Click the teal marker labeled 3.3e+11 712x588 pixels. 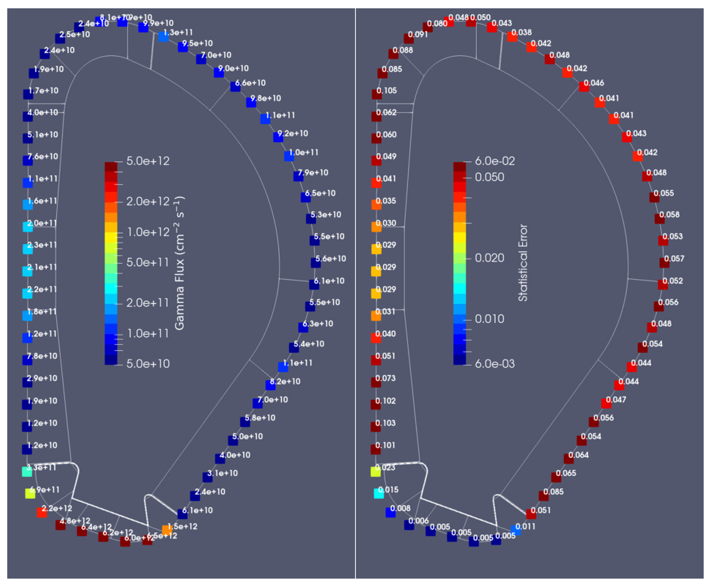(x=27, y=471)
